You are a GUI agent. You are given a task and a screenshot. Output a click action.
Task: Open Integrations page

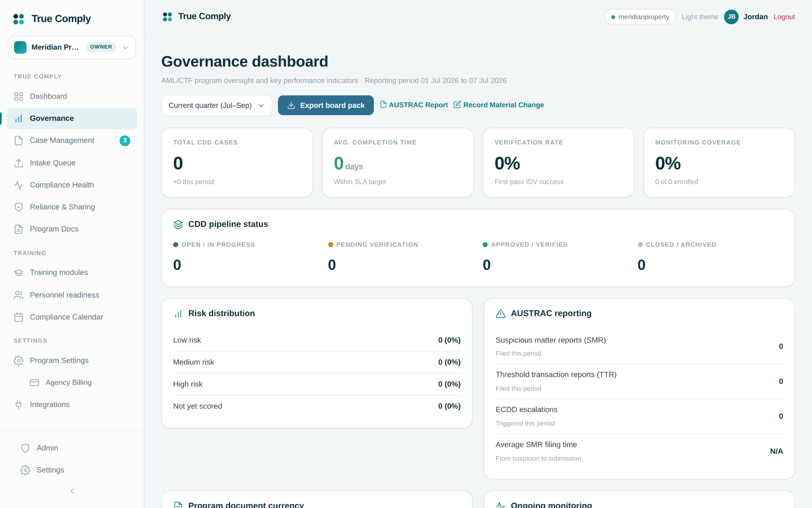[72, 405]
